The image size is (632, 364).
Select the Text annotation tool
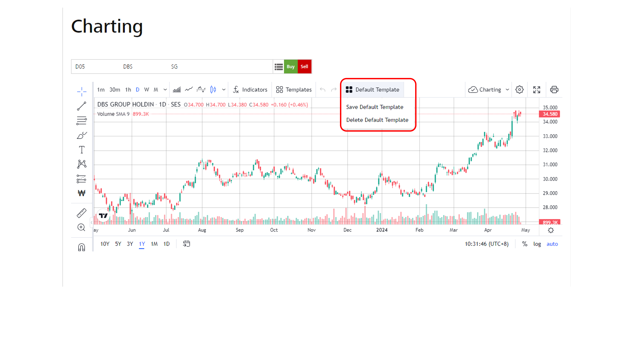pos(82,150)
